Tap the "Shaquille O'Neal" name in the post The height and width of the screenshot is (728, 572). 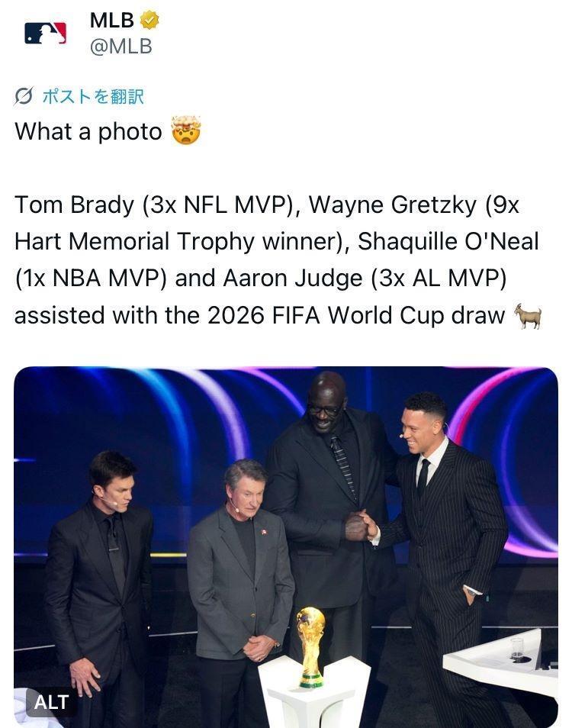coord(448,241)
